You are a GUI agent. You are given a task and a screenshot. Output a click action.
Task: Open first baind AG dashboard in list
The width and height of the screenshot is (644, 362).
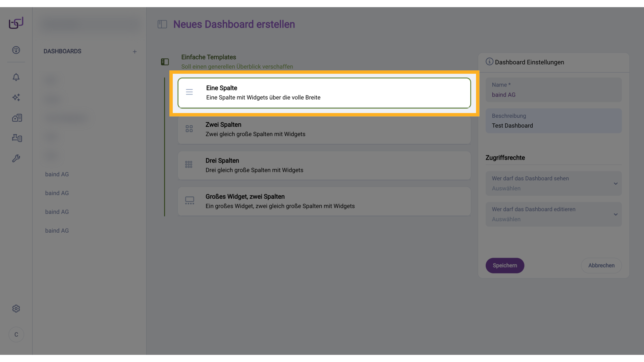57,174
